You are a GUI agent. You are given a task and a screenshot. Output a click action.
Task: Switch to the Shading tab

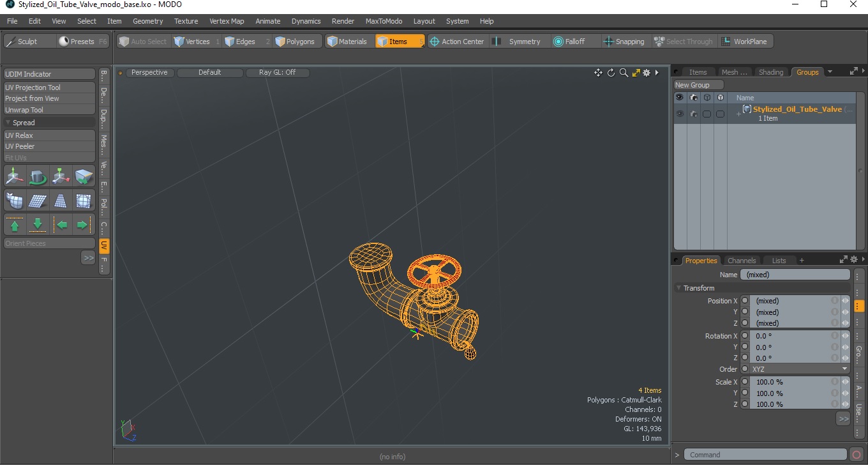coord(771,72)
